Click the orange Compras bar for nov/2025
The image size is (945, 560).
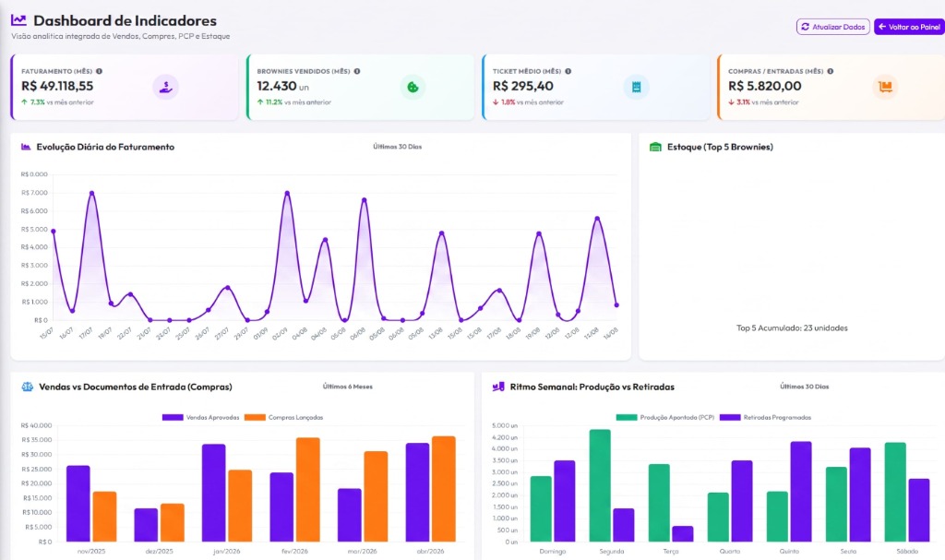(104, 517)
